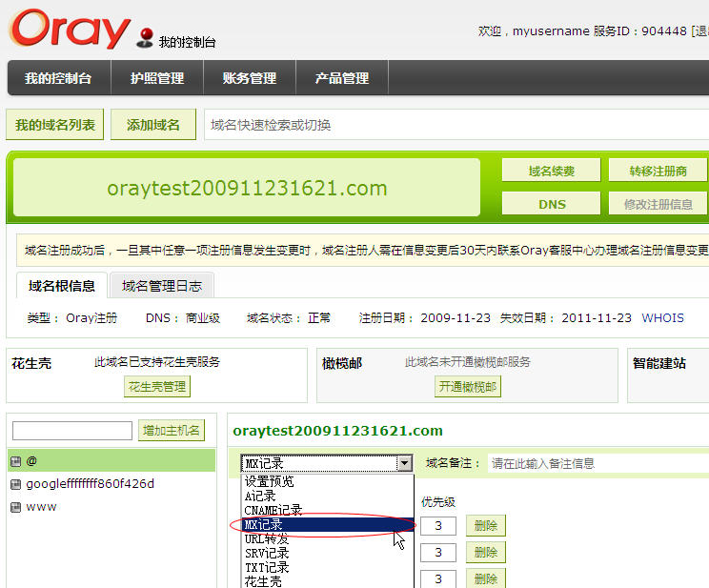Click the third priority value field

[x=438, y=579]
